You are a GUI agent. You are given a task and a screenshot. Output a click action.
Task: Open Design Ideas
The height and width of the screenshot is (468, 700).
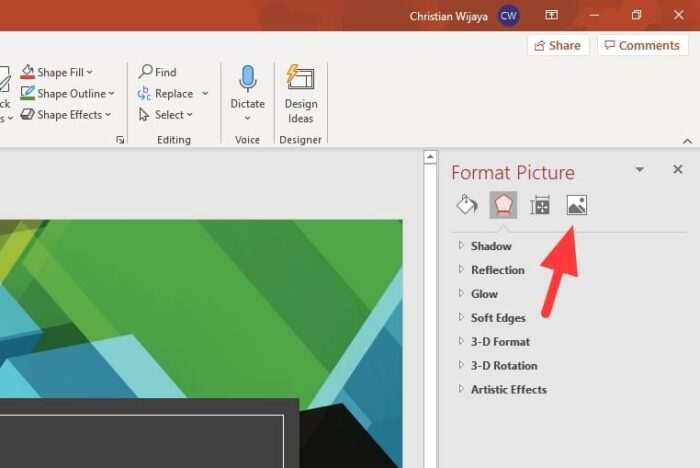pos(300,94)
